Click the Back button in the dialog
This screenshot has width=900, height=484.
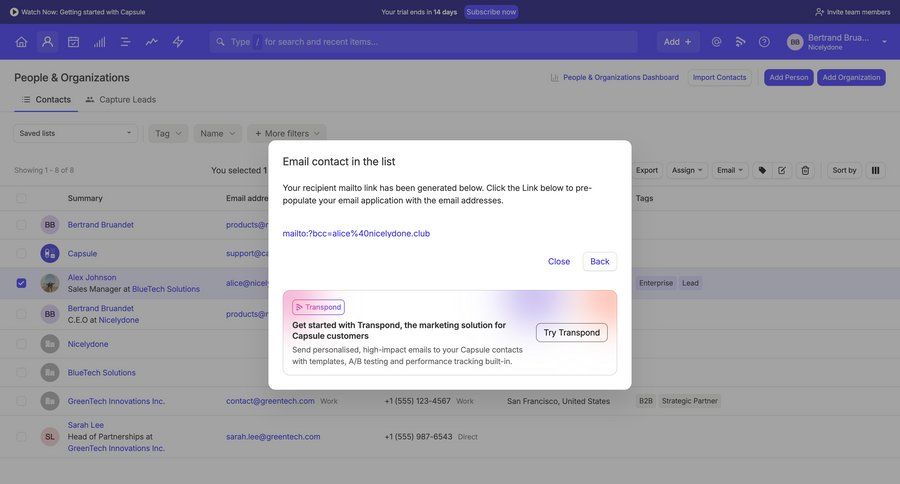coord(600,261)
